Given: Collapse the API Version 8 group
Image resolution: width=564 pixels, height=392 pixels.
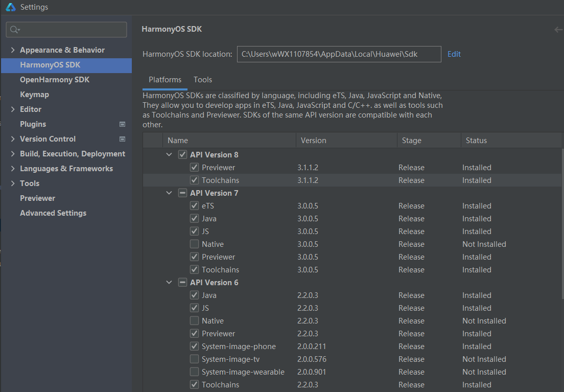Looking at the screenshot, I should (x=169, y=155).
